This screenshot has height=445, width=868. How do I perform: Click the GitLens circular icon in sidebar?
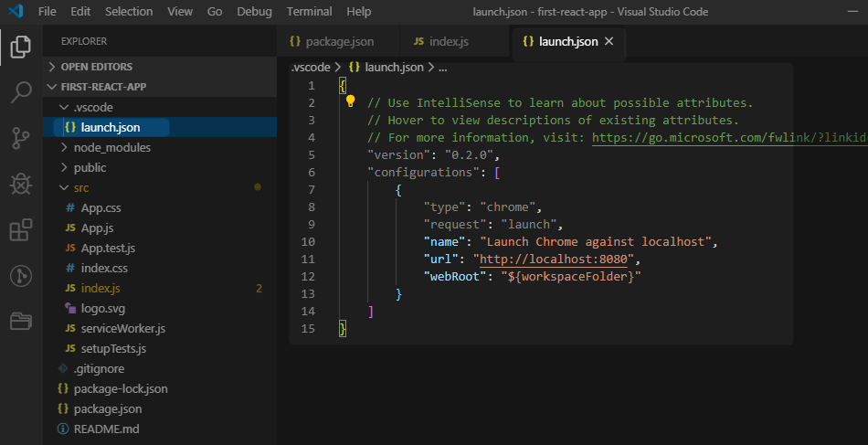coord(21,275)
